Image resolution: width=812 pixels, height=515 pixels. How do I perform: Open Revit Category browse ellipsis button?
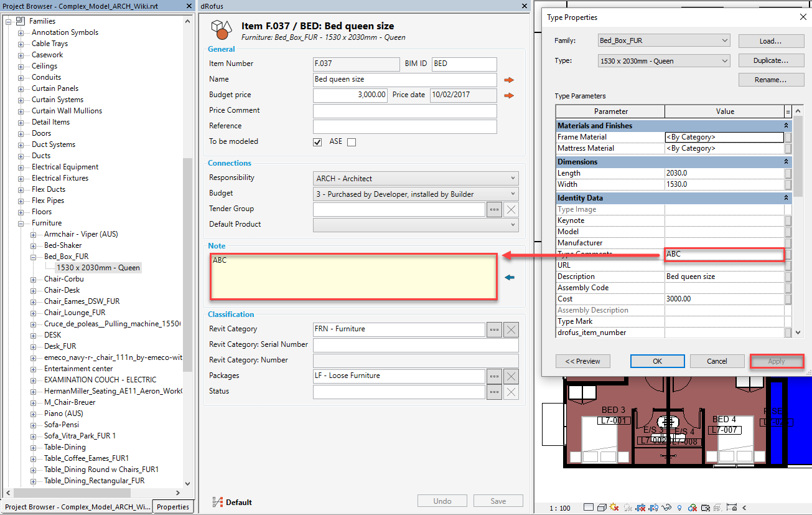pyautogui.click(x=494, y=329)
